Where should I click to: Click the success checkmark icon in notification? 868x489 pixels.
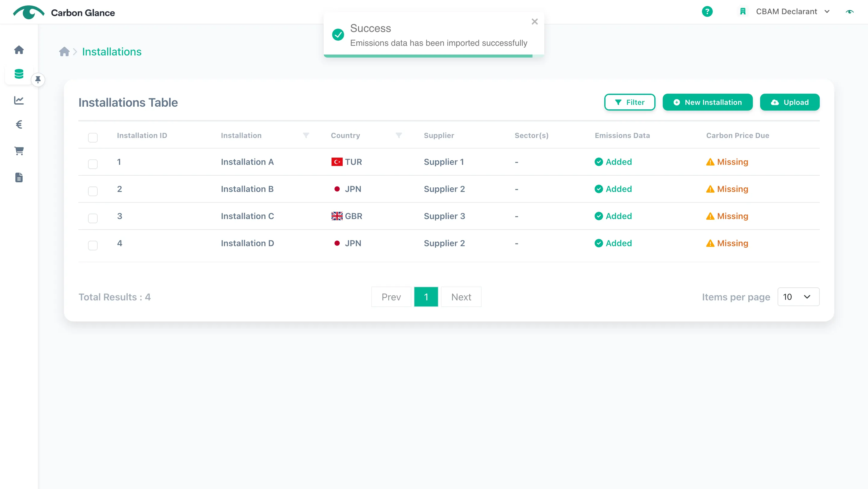pyautogui.click(x=338, y=34)
